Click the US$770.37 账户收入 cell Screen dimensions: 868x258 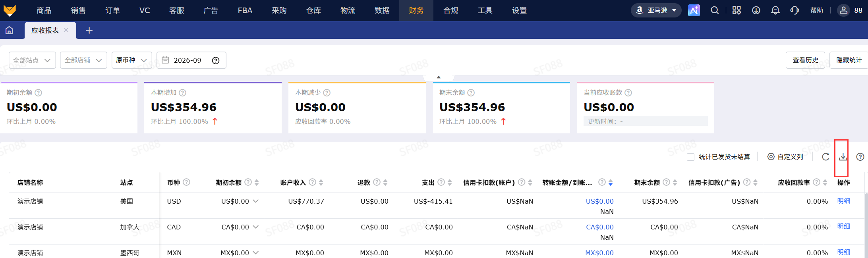(306, 201)
